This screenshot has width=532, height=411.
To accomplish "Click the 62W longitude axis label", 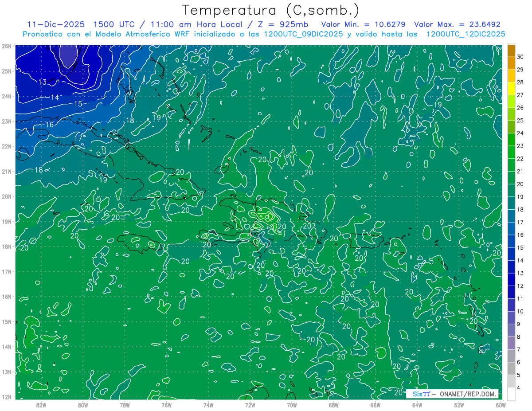I will (x=459, y=405).
